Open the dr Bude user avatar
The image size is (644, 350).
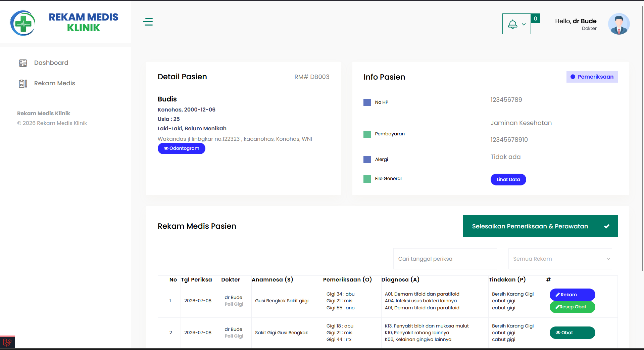tap(618, 24)
